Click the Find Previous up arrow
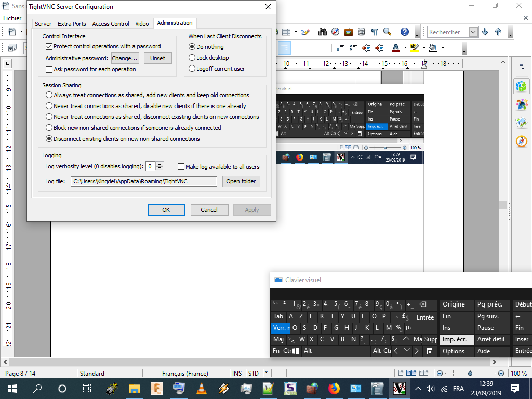This screenshot has width=532, height=399. (498, 32)
